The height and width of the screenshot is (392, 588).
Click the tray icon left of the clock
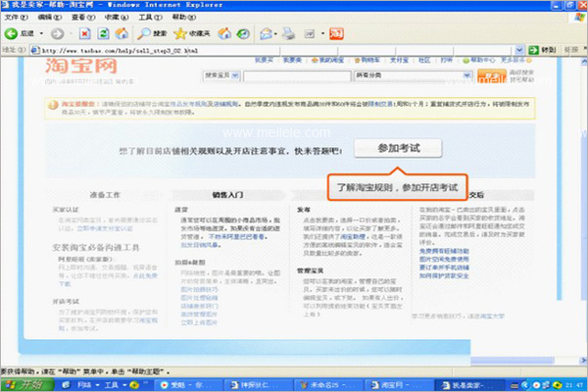pos(558,385)
